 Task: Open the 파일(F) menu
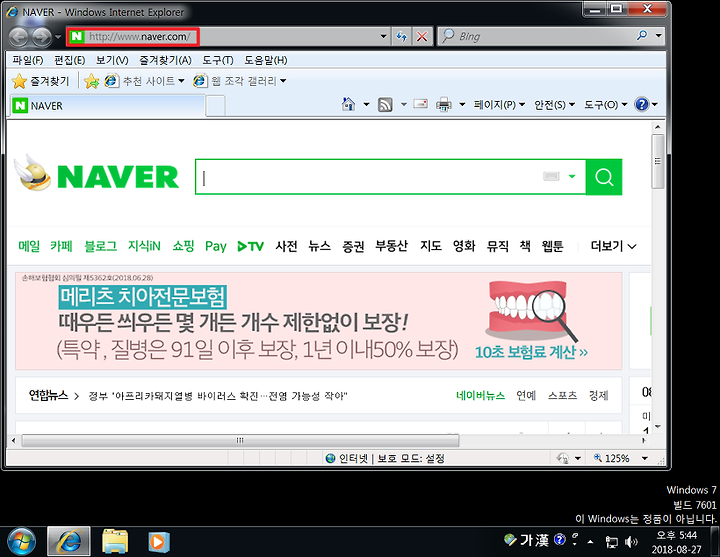(28, 60)
